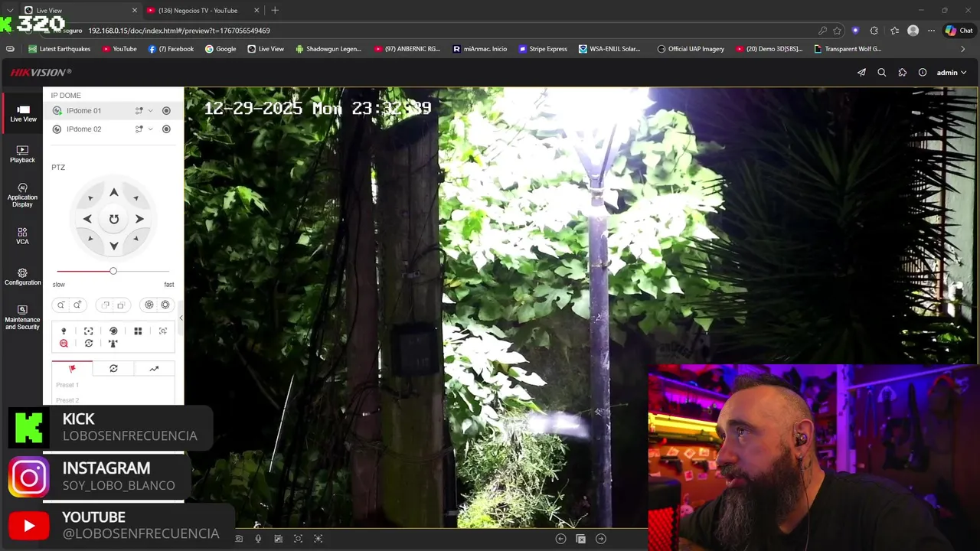Click the regional exposure icon below video
This screenshot has width=980, height=551.
pos(318,539)
